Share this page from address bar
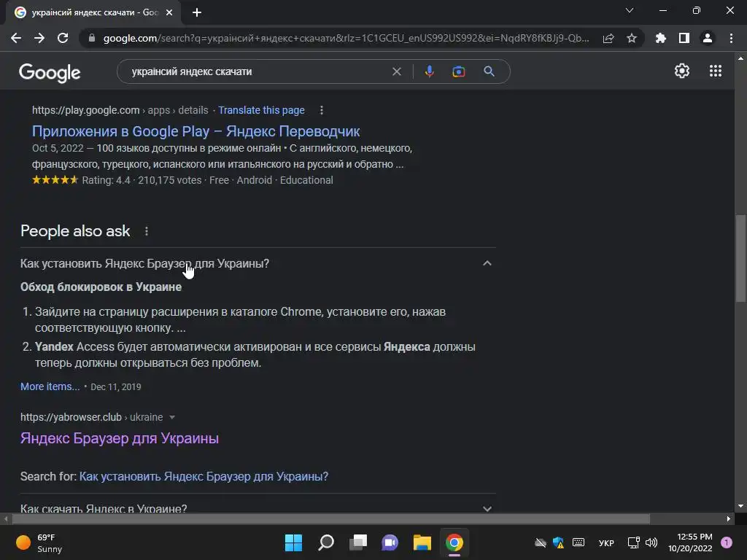The image size is (747, 560). click(608, 38)
